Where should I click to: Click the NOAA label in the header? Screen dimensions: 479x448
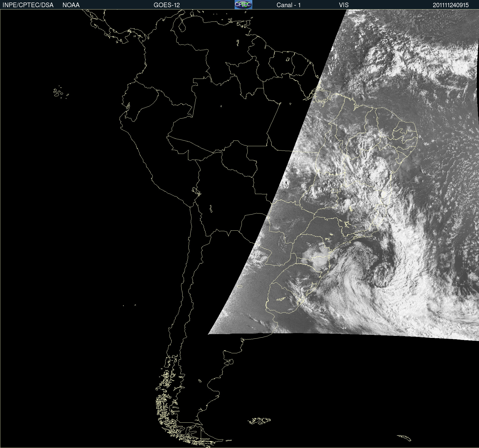click(71, 5)
